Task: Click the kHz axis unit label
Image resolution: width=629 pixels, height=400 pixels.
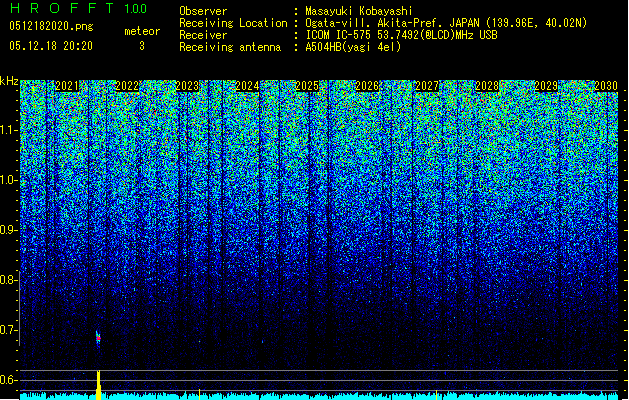Action: [9, 81]
